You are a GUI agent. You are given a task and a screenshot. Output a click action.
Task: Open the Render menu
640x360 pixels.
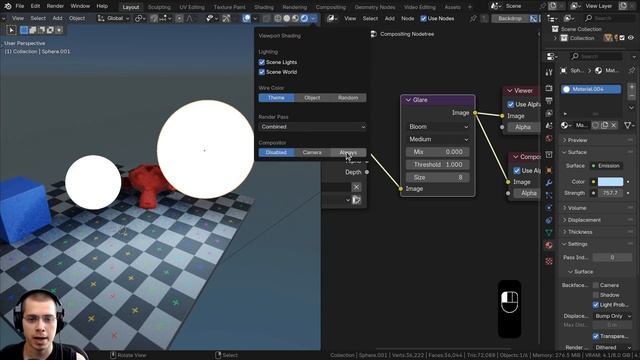[x=55, y=6]
